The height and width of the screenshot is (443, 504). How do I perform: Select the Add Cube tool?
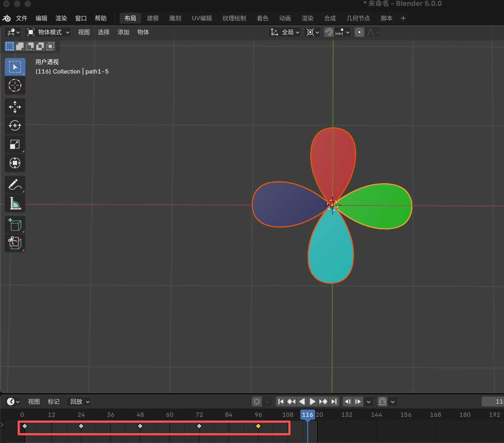tap(15, 225)
